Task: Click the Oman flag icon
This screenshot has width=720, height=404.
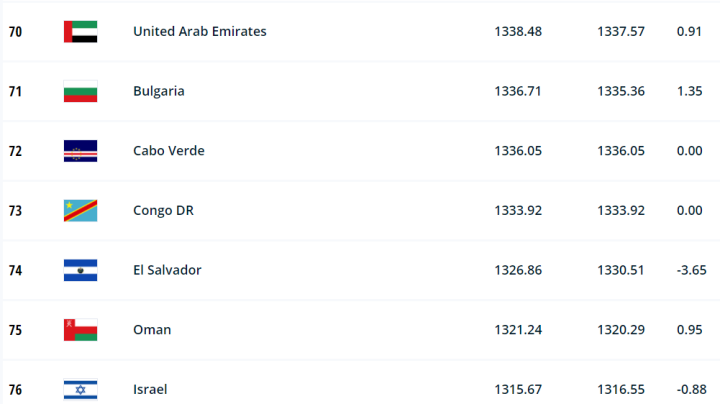Action: click(x=80, y=330)
